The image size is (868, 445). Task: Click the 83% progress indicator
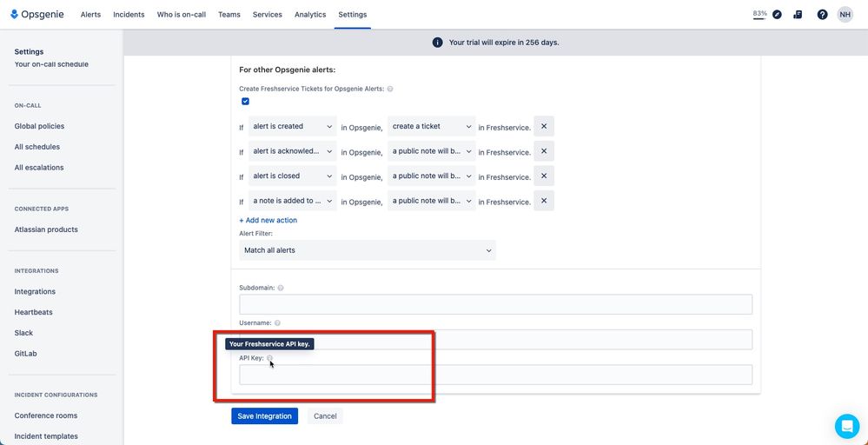tap(759, 15)
